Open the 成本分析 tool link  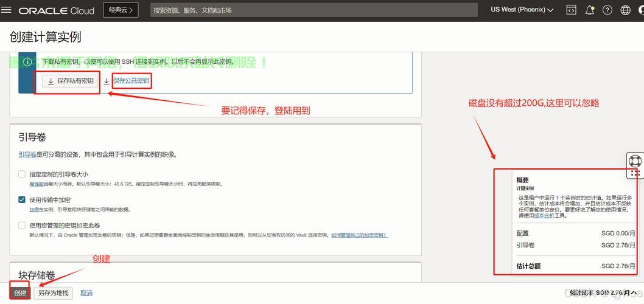click(544, 215)
